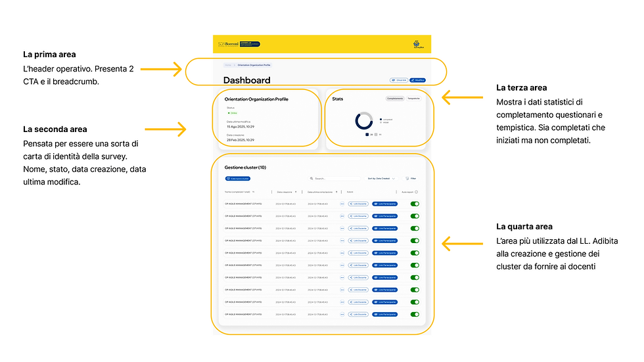Click the Crea nuovo cluster button
This screenshot has height=362, width=644.
tap(238, 179)
